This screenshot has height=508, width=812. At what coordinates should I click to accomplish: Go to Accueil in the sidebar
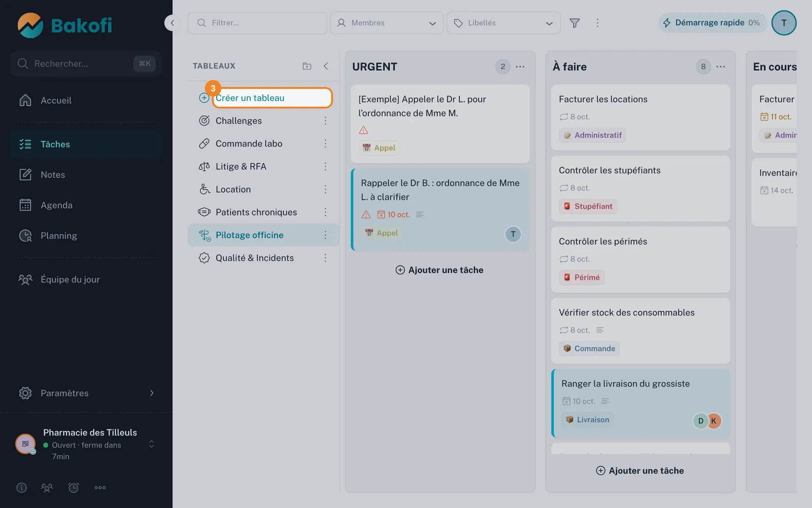[x=86, y=101]
